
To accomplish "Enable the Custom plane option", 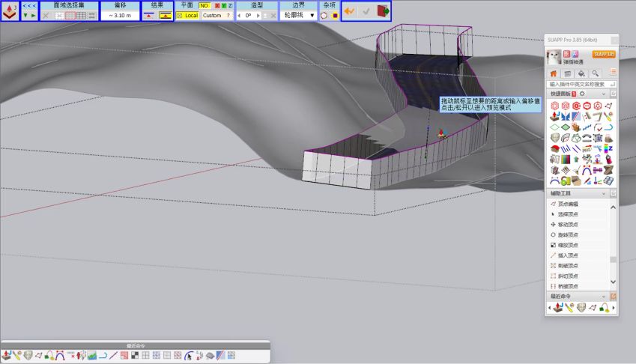I will click(x=212, y=16).
